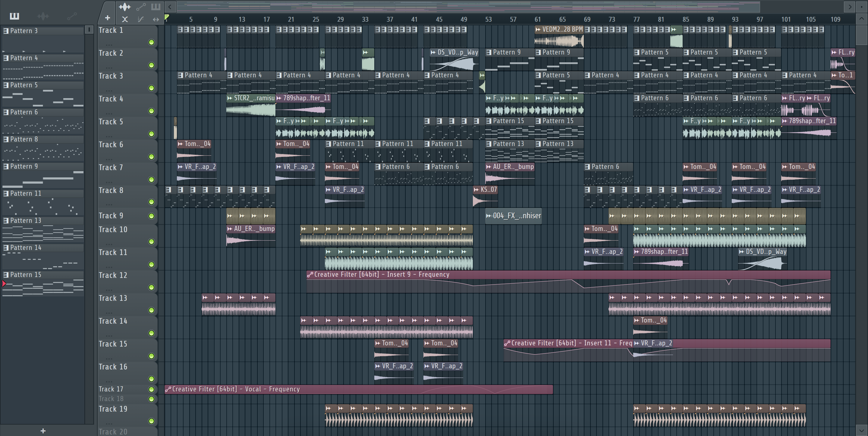Screen dimensions: 868x436
Task: Open menu icon of VEDM2..28 BPM clip
Action: [x=538, y=29]
